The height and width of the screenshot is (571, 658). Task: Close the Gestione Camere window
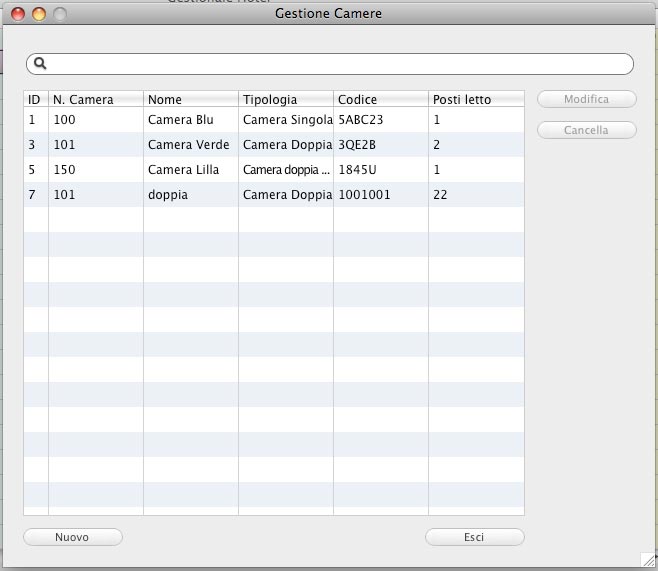point(18,14)
